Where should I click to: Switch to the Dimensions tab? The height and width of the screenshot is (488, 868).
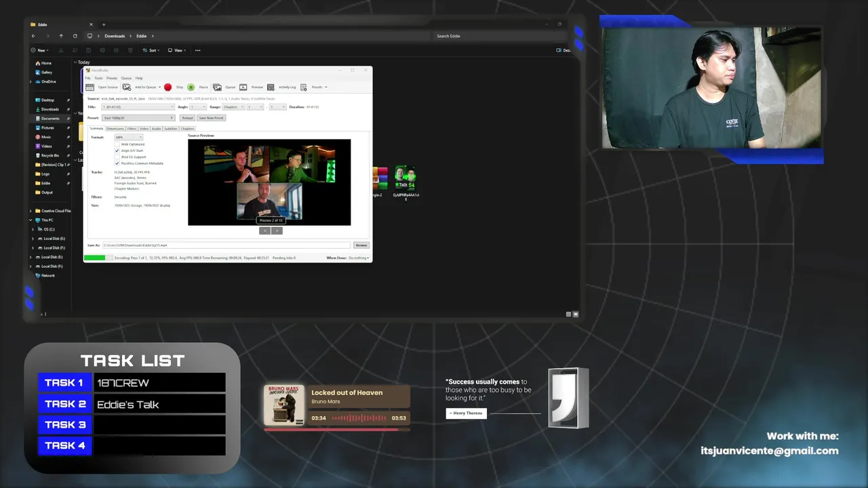click(x=115, y=129)
